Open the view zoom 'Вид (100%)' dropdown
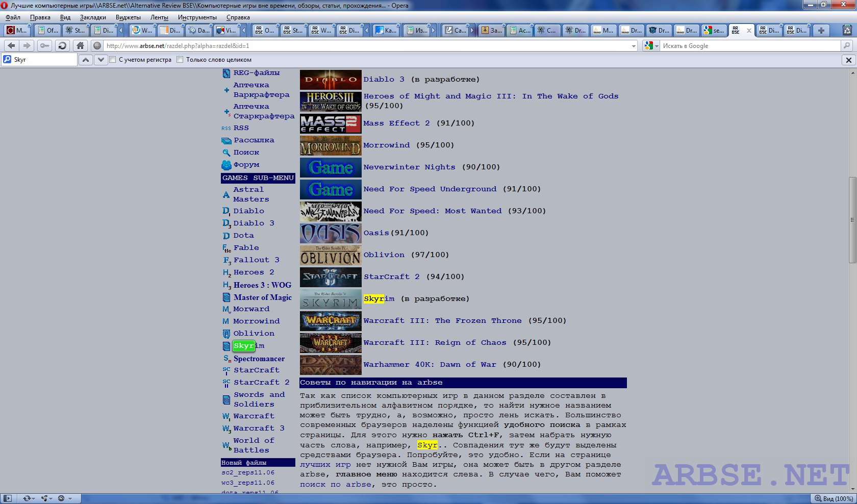The image size is (857, 504). [833, 498]
